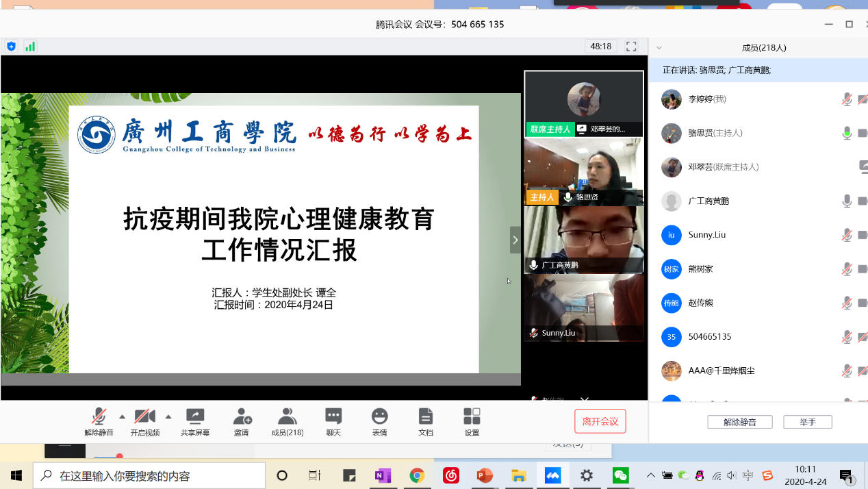
Task: Open the invite participants icon
Action: tap(242, 416)
